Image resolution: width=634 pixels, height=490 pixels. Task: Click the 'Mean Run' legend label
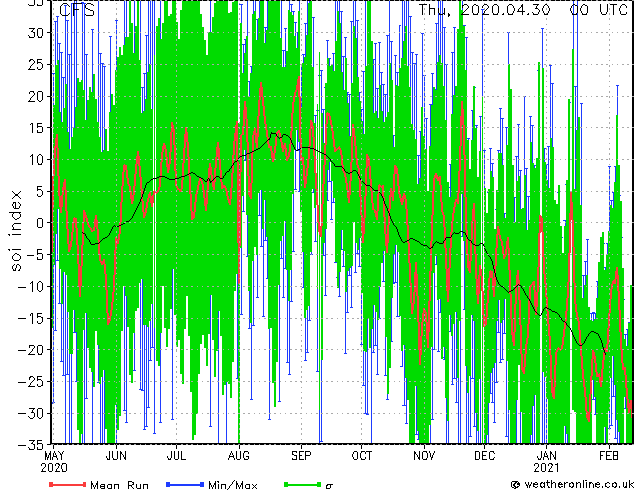[x=119, y=485]
